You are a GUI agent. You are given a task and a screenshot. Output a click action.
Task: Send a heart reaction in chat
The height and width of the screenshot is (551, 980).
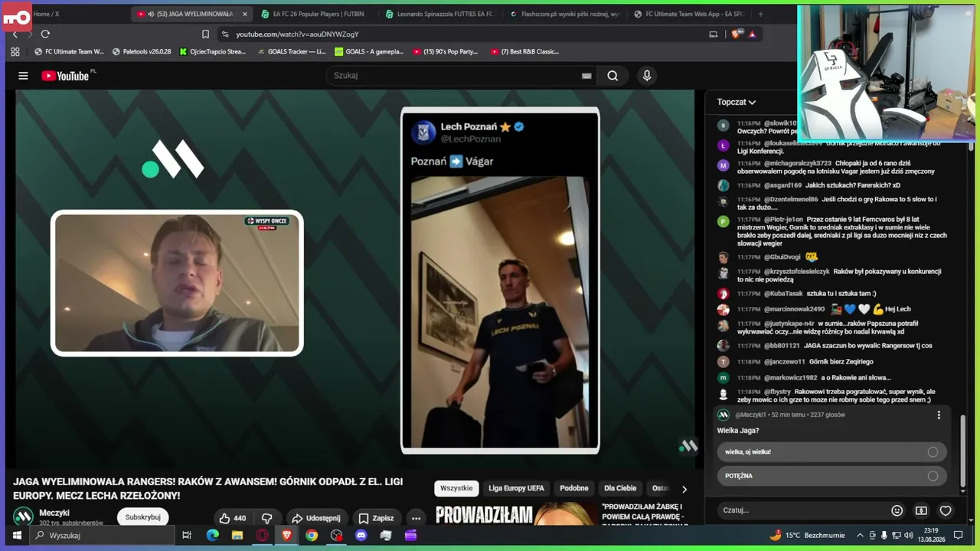click(x=946, y=510)
